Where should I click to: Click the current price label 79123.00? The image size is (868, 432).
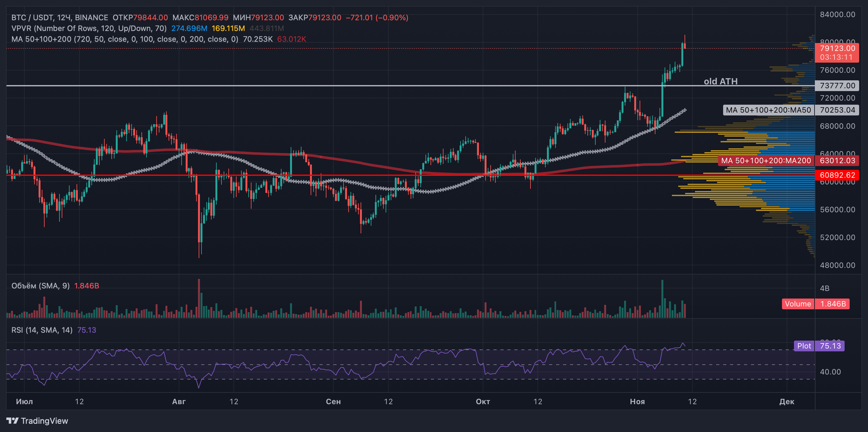click(x=837, y=48)
